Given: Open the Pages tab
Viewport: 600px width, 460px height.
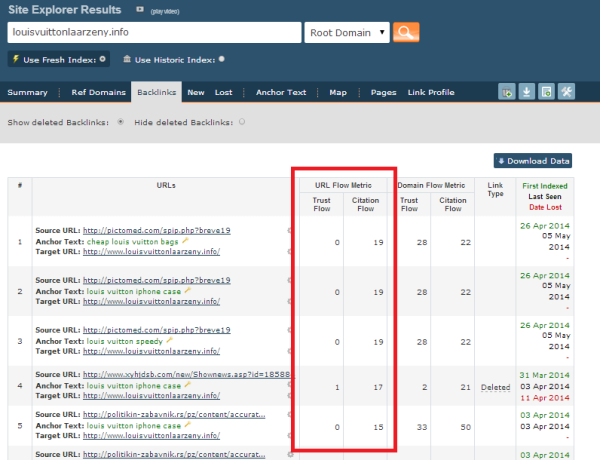Looking at the screenshot, I should [383, 92].
